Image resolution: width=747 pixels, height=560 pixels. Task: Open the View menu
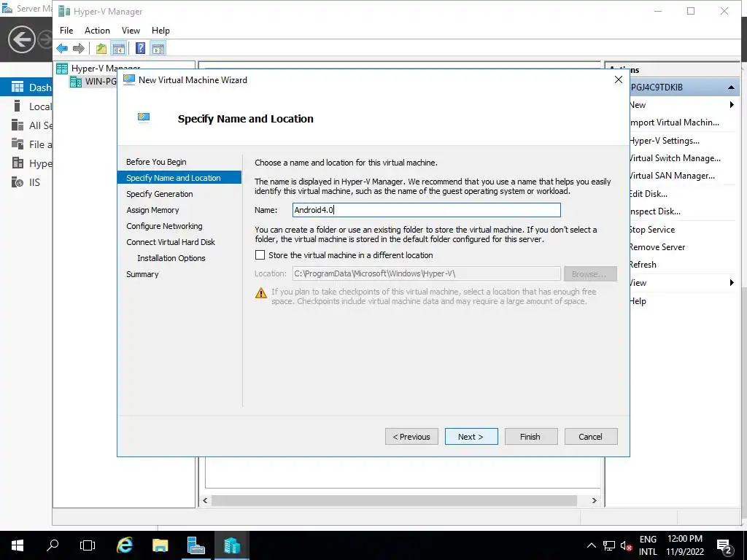131,31
